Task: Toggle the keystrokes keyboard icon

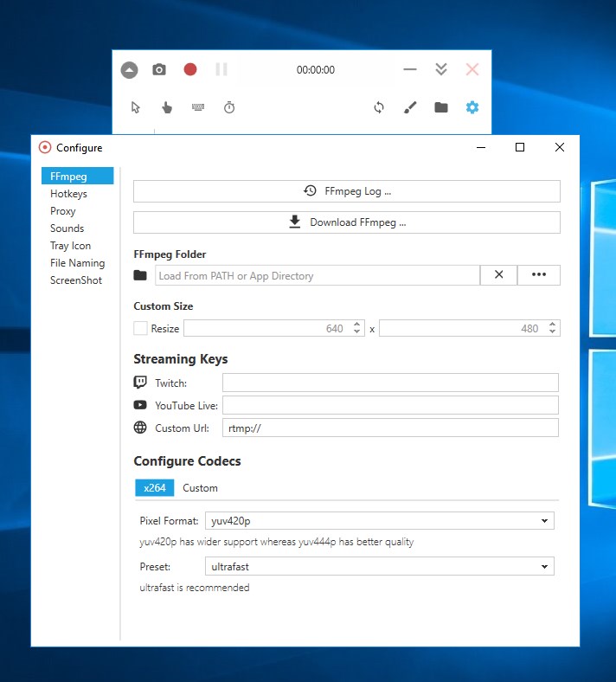Action: (198, 107)
